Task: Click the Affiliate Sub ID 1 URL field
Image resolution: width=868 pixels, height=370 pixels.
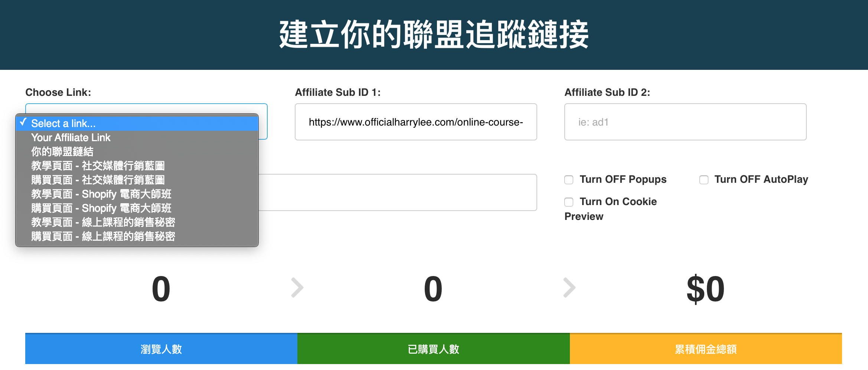Action: 415,122
